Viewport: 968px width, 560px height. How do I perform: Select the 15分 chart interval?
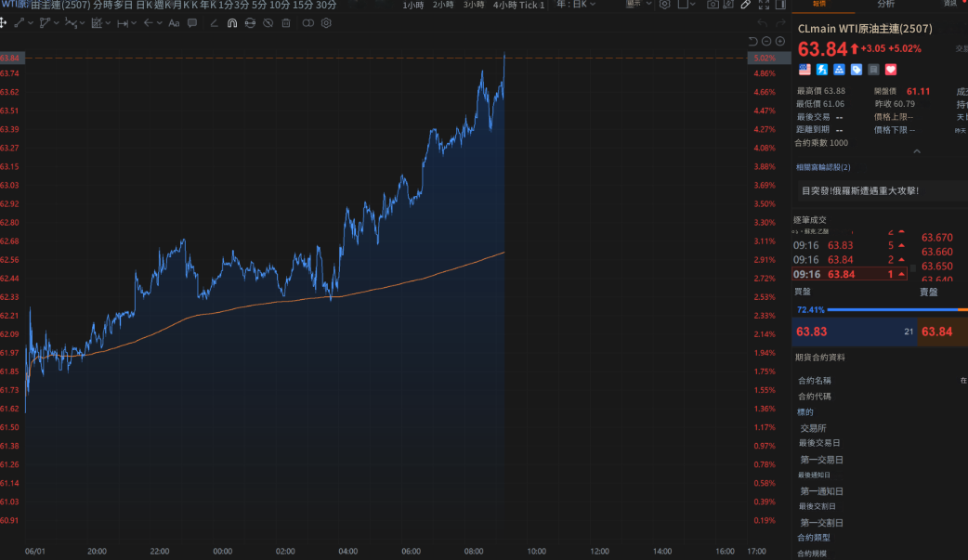click(x=303, y=5)
